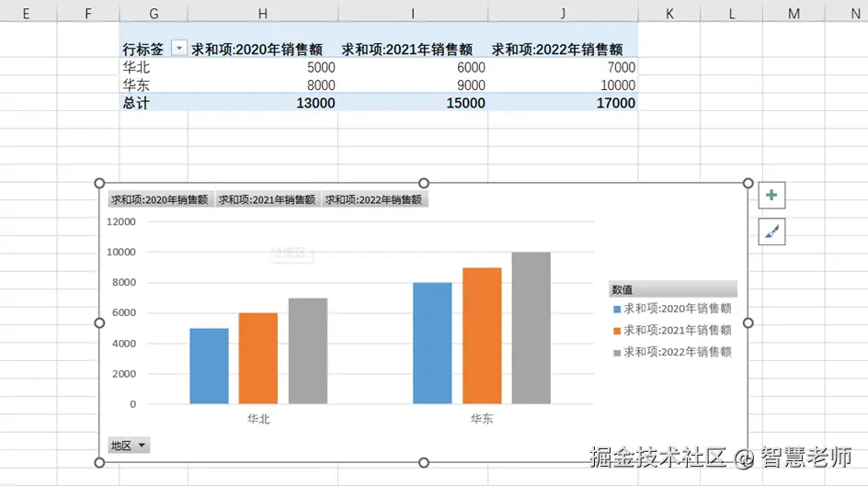Image resolution: width=868 pixels, height=486 pixels.
Task: Click the top-right chart resize handle
Action: (x=748, y=183)
